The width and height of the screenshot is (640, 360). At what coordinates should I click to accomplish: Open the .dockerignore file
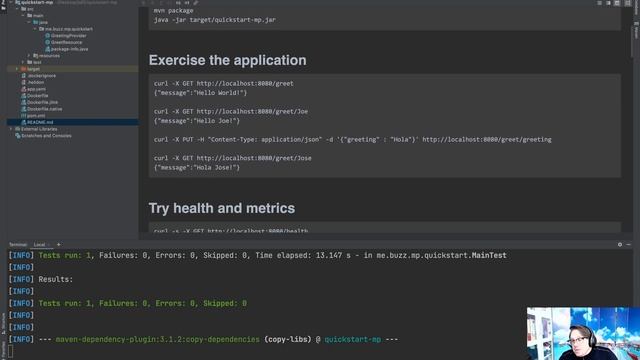pos(41,76)
